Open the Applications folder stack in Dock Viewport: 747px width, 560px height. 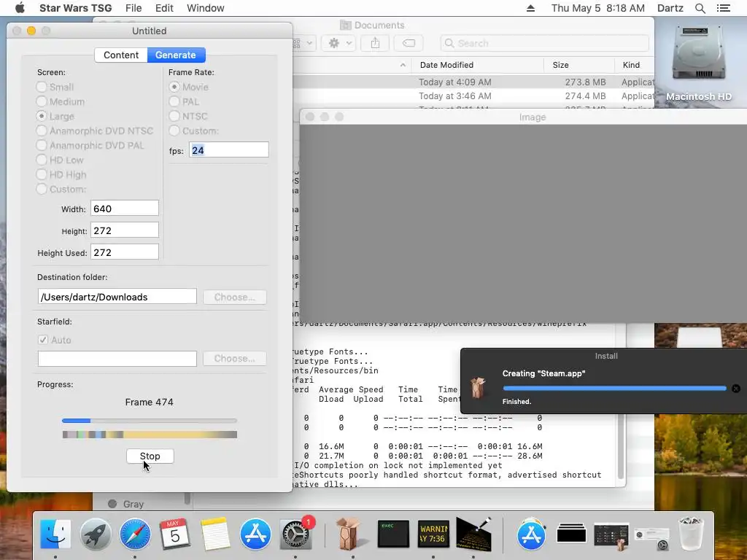click(x=531, y=534)
